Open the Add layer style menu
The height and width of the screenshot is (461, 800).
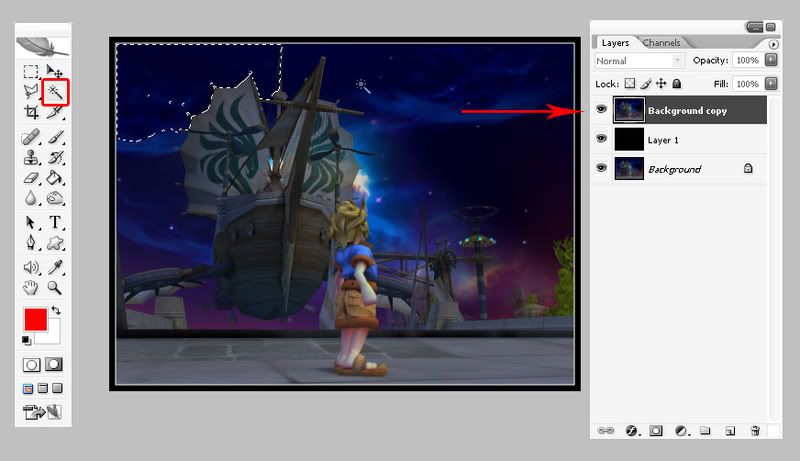pos(632,431)
